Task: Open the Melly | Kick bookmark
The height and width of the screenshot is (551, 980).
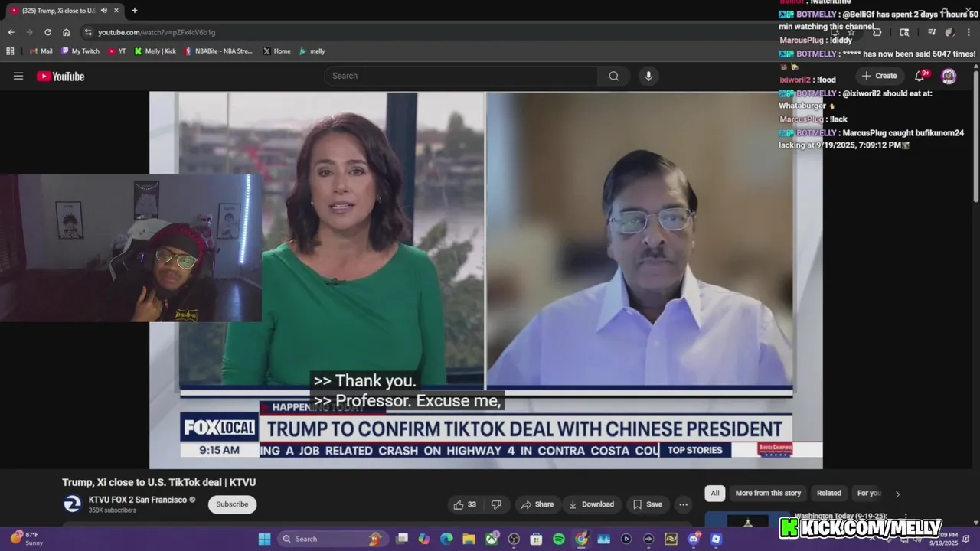Action: 155,51
